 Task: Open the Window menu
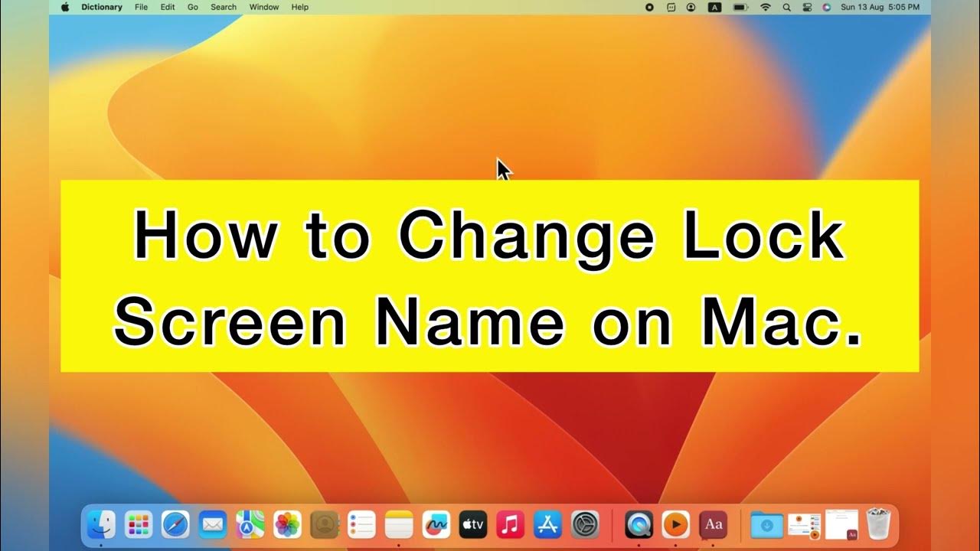[264, 7]
